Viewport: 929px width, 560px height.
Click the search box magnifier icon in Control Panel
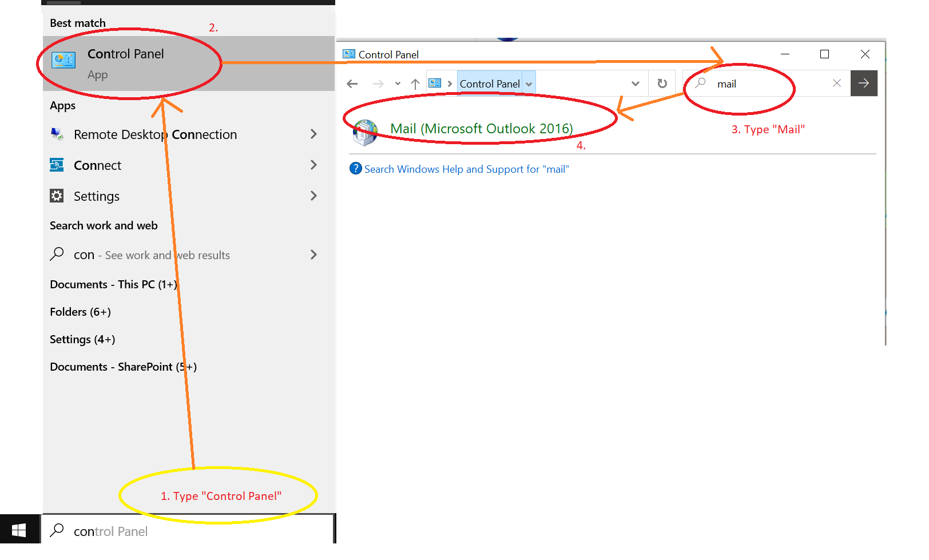(x=700, y=83)
